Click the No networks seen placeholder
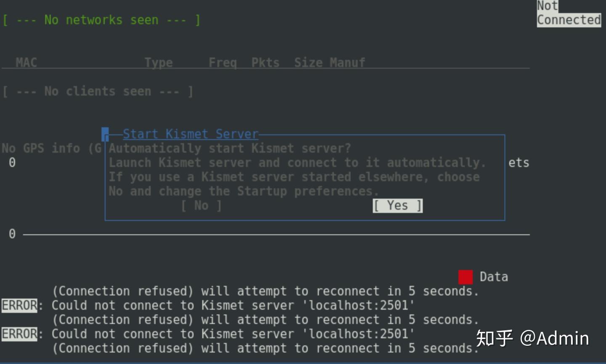Image resolution: width=606 pixels, height=364 pixels. (101, 20)
